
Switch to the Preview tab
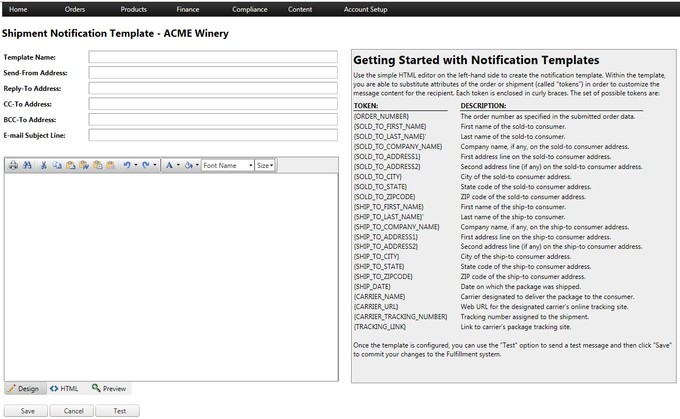point(109,388)
